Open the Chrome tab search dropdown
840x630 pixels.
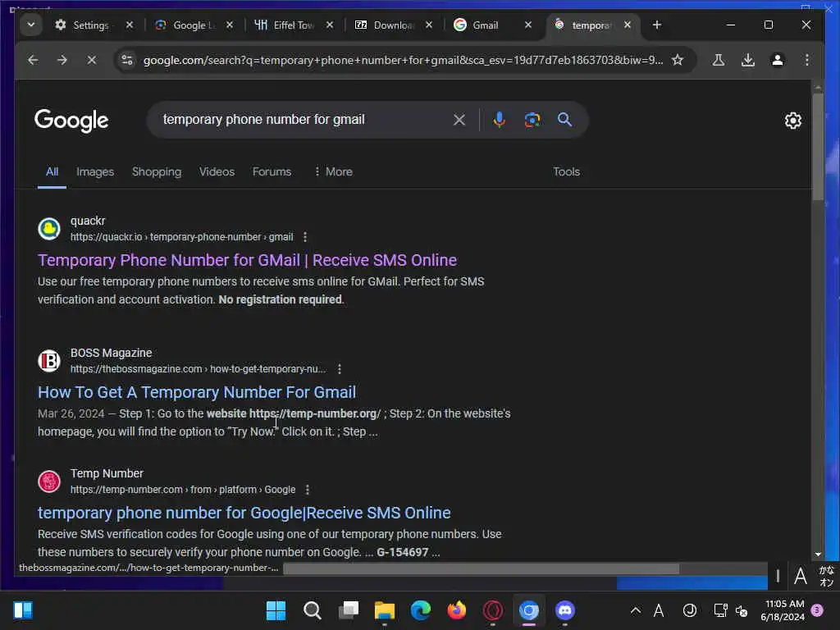tap(31, 25)
